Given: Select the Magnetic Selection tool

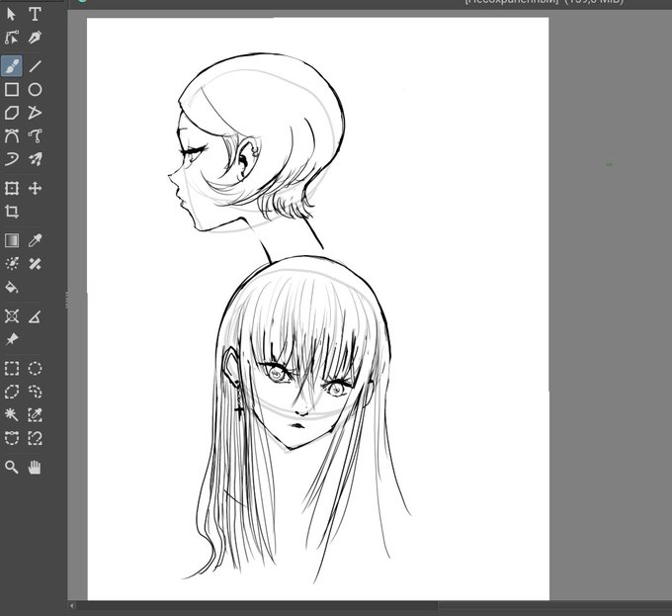Looking at the screenshot, I should point(35,438).
